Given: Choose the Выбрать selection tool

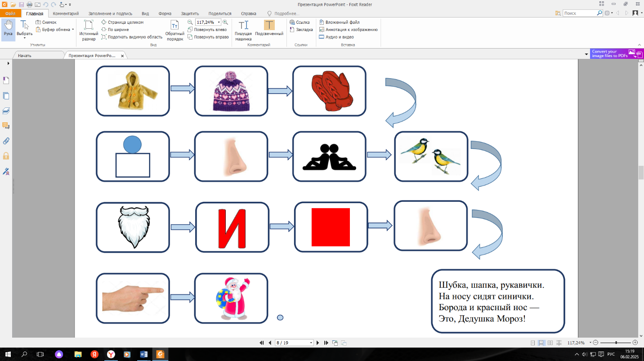Looking at the screenshot, I should point(24,29).
